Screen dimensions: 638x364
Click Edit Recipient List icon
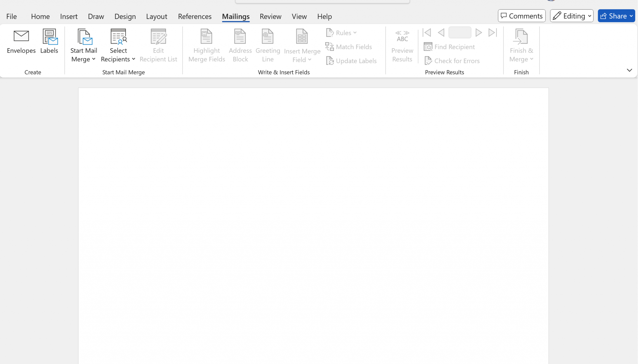159,37
